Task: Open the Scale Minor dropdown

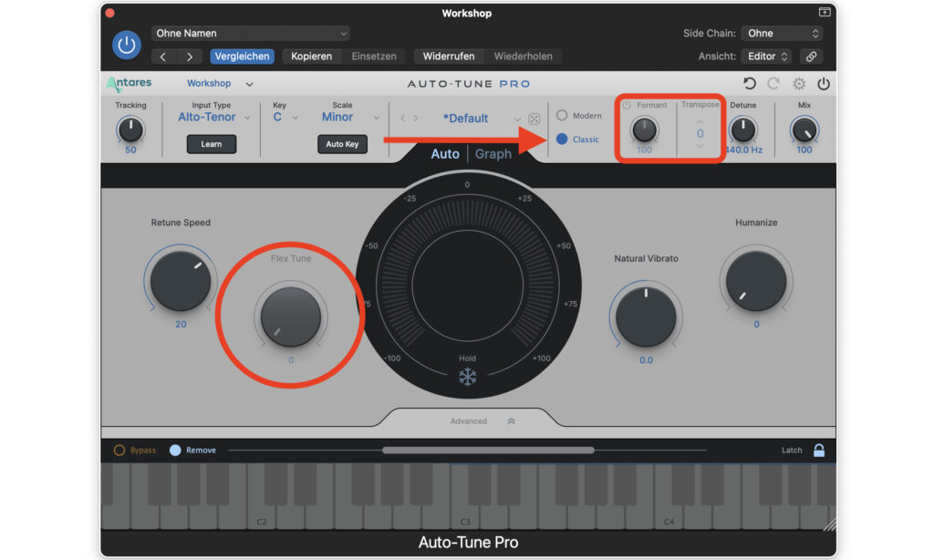Action: click(x=350, y=118)
